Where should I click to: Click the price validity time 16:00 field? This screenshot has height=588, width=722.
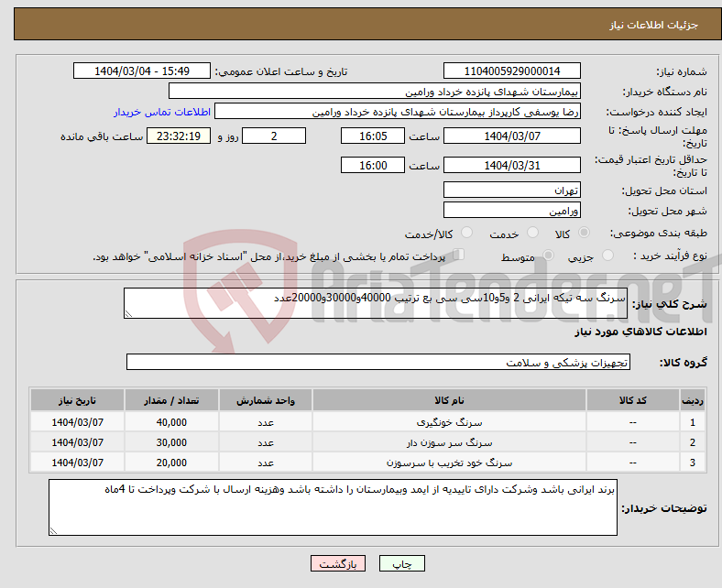pyautogui.click(x=373, y=165)
